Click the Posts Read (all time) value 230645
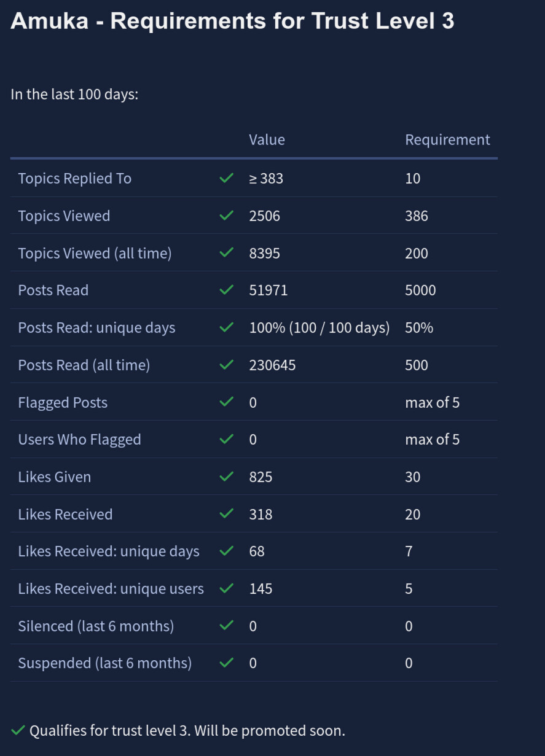Image resolution: width=545 pixels, height=756 pixels. click(272, 365)
